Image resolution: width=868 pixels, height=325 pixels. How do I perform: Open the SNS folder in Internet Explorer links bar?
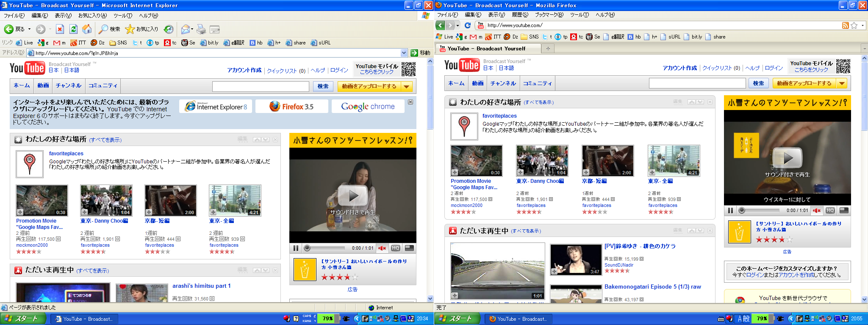tap(118, 43)
